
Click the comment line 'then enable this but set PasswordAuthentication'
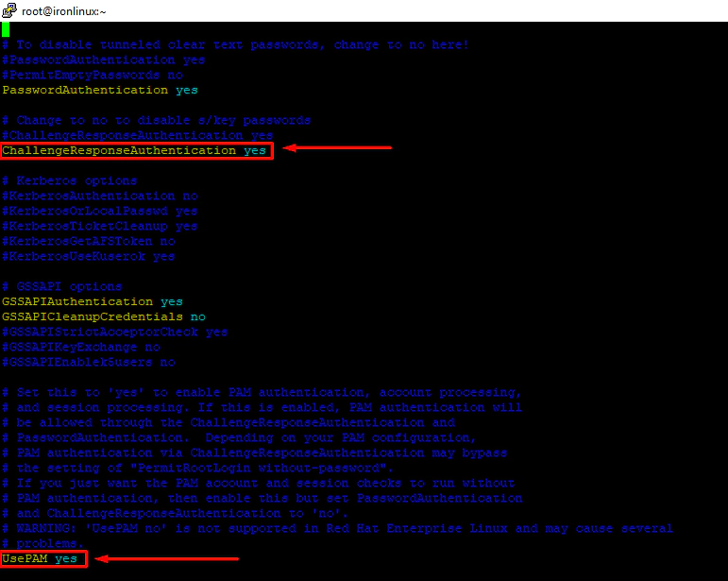click(262, 498)
